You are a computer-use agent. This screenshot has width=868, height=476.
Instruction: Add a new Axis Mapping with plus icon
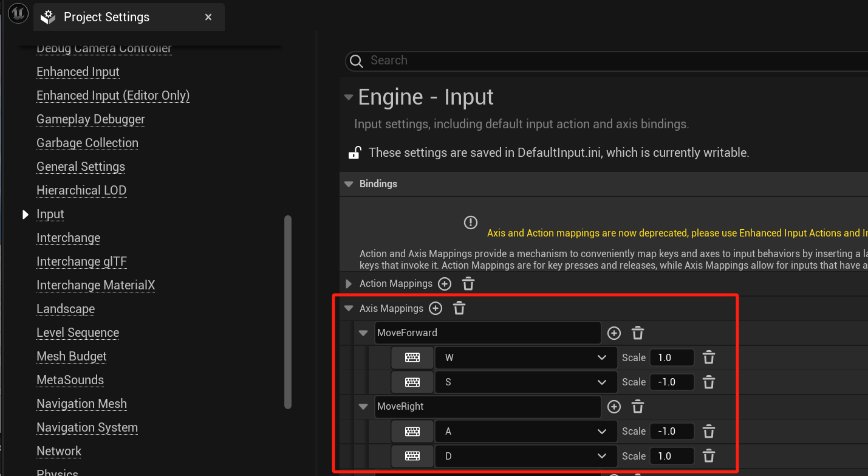436,308
